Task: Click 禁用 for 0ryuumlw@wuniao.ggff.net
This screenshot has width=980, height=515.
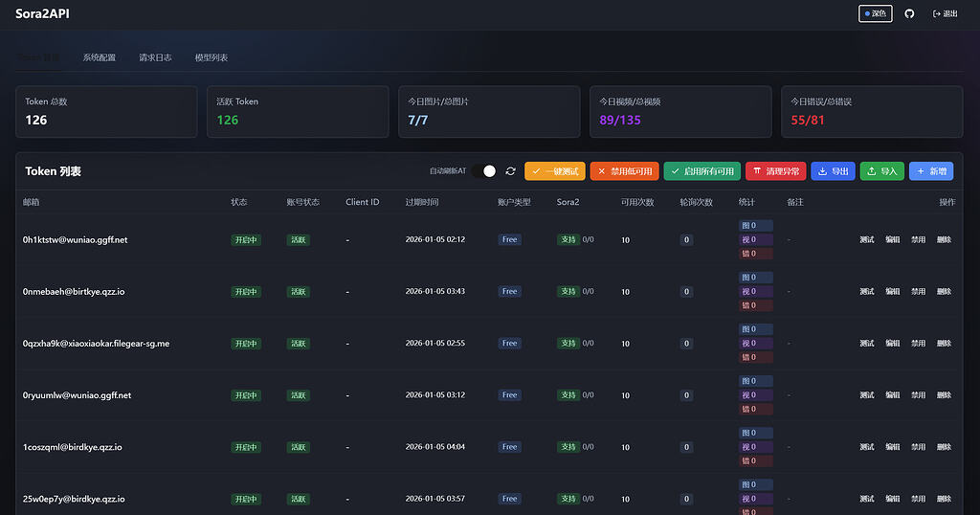Action: coord(918,395)
